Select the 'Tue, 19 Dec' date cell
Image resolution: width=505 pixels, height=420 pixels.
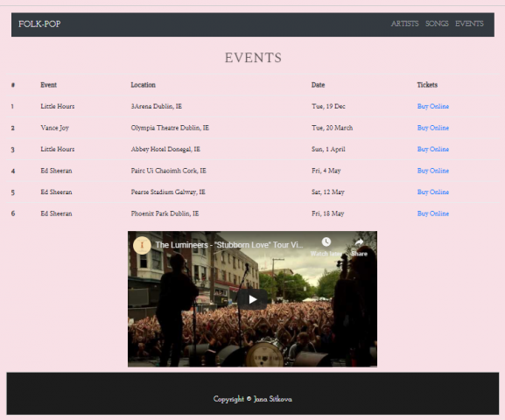coord(328,106)
